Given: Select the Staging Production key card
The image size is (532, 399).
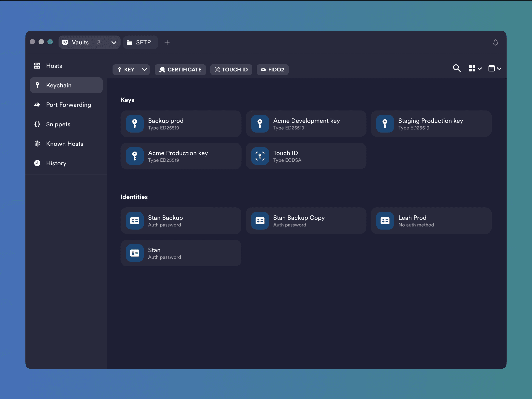Looking at the screenshot, I should [x=431, y=124].
